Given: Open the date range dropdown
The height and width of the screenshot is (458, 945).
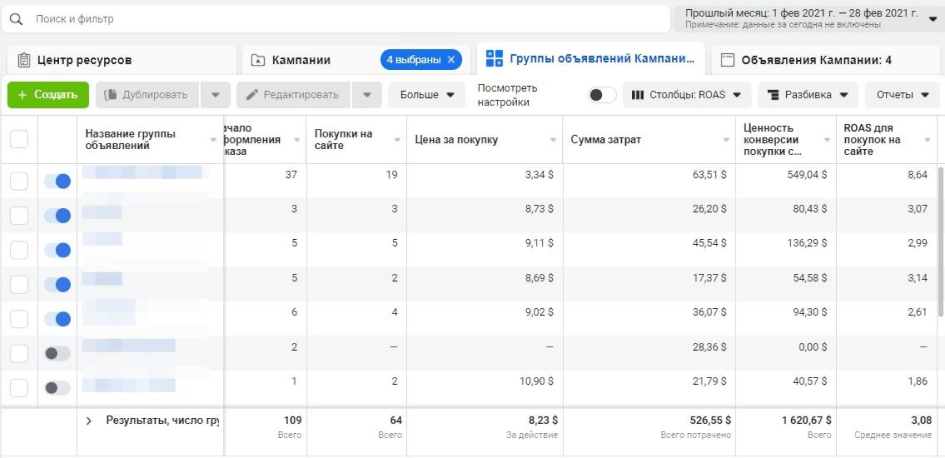Looking at the screenshot, I should pyautogui.click(x=933, y=18).
